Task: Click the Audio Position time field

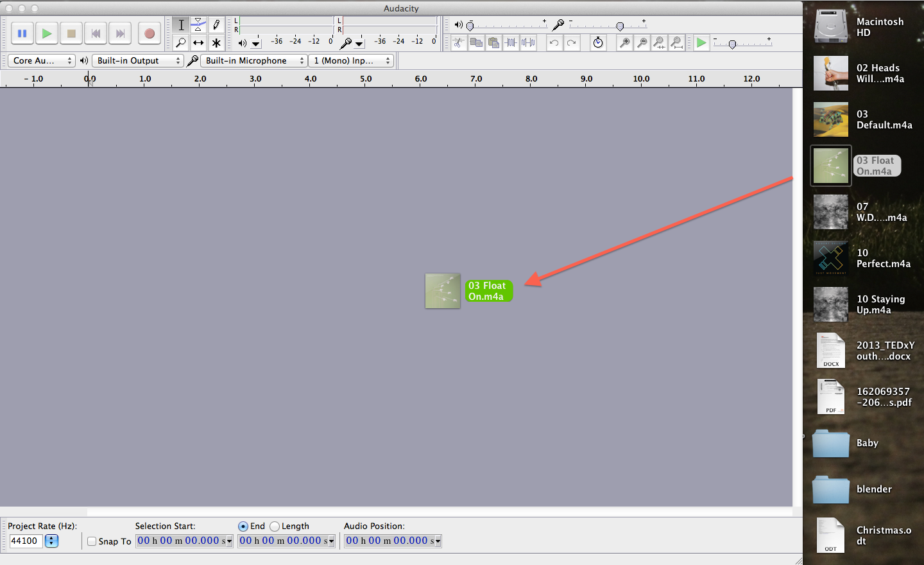Action: pyautogui.click(x=393, y=541)
